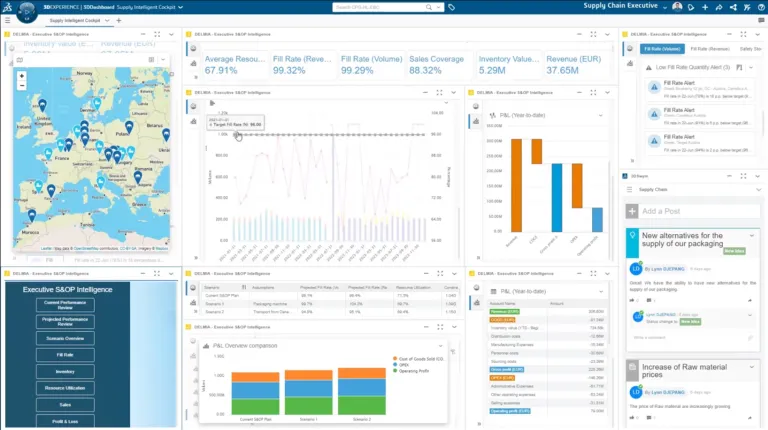Open the user profile avatar
Image resolution: width=768 pixels, height=430 pixels.
pos(677,7)
